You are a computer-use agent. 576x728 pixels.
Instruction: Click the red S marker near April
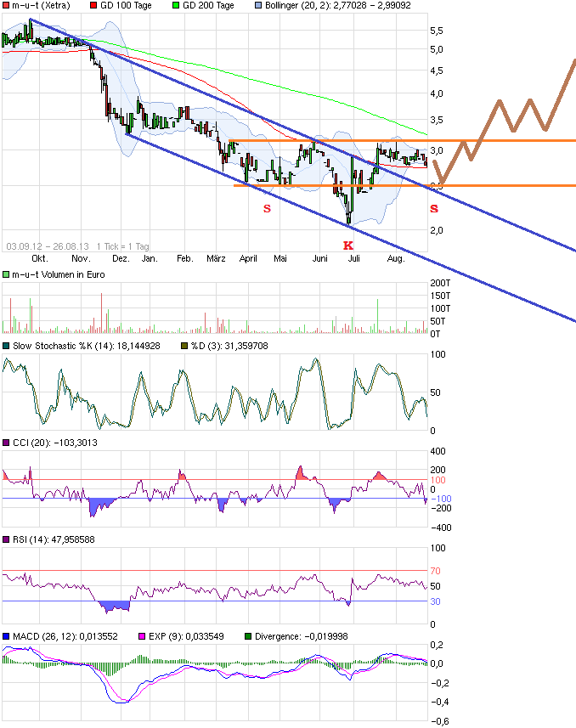pyautogui.click(x=267, y=208)
